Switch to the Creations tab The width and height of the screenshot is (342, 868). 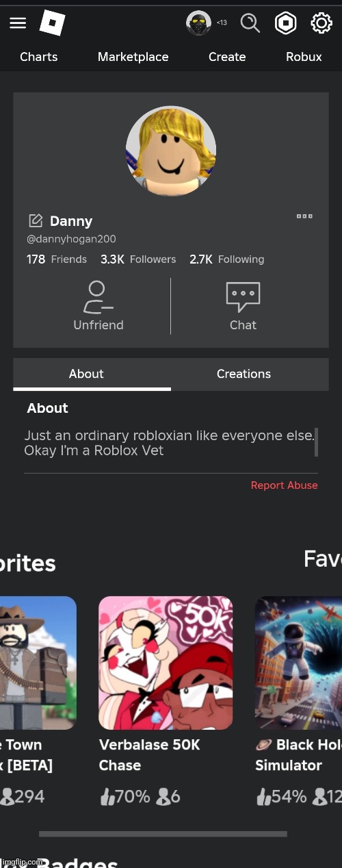[244, 374]
